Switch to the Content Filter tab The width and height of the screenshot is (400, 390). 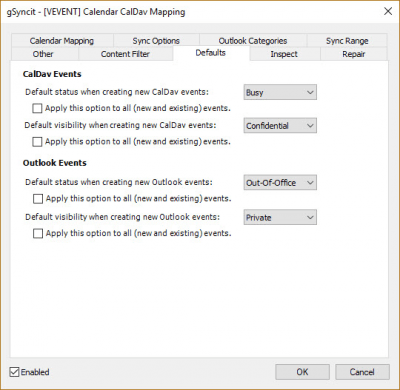point(125,54)
